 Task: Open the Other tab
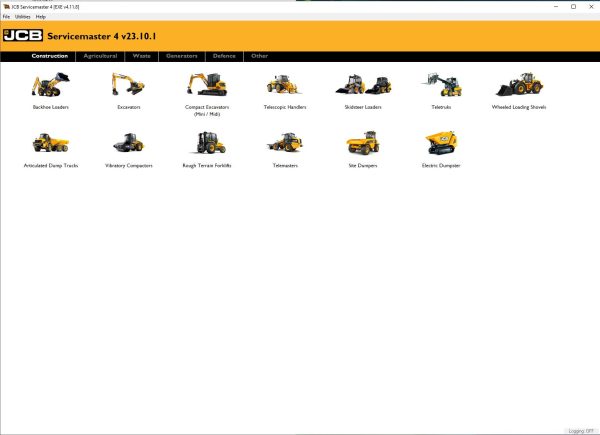click(x=259, y=56)
